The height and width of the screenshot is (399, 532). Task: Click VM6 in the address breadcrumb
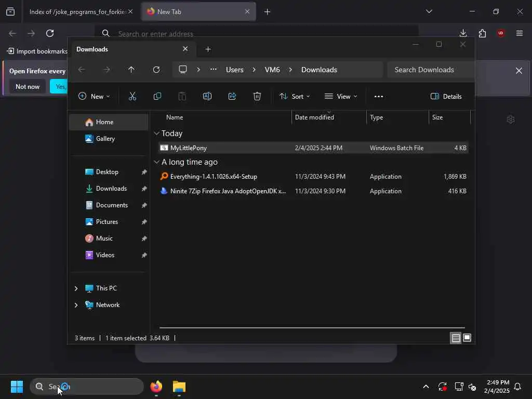(x=272, y=70)
